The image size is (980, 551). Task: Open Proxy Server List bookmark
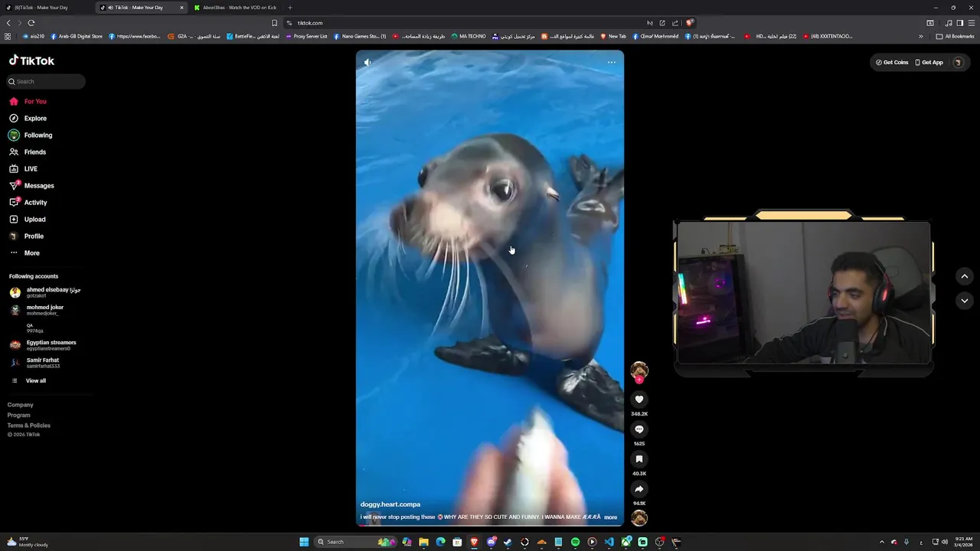[x=306, y=36]
